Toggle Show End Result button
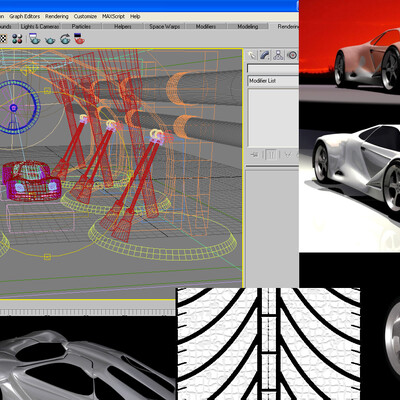Screen dimensions: 400x400 pyautogui.click(x=272, y=155)
